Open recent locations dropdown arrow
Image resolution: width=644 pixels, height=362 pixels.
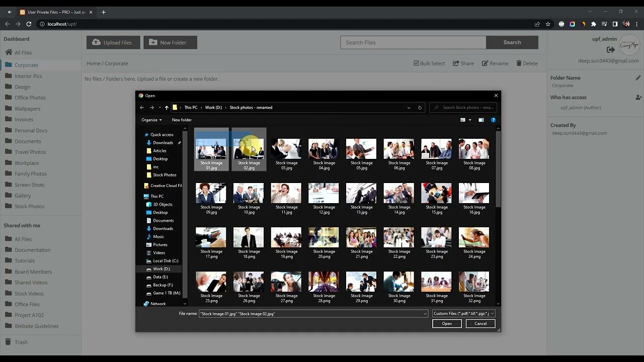pos(159,108)
